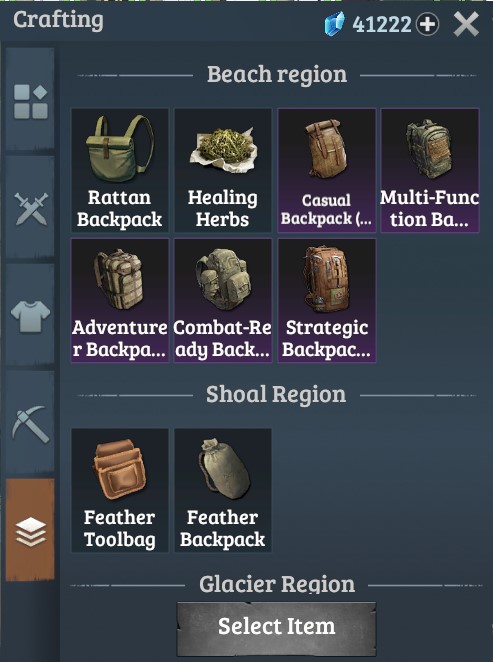Select the Adventurer Backpack item

point(120,300)
